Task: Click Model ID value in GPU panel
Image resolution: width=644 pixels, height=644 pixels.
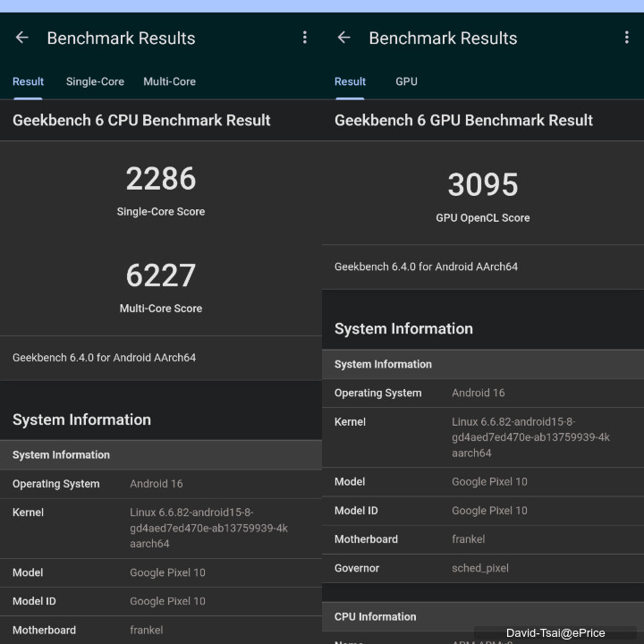Action: [x=489, y=511]
